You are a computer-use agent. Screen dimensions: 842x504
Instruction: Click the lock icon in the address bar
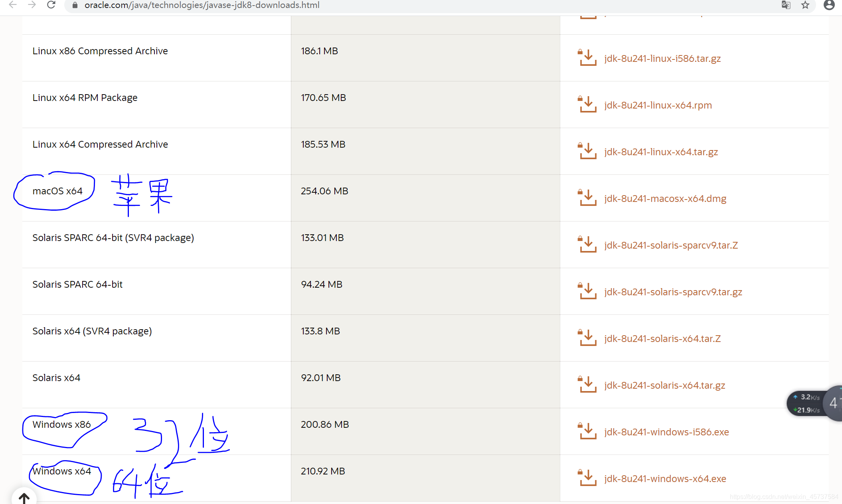[x=75, y=5]
